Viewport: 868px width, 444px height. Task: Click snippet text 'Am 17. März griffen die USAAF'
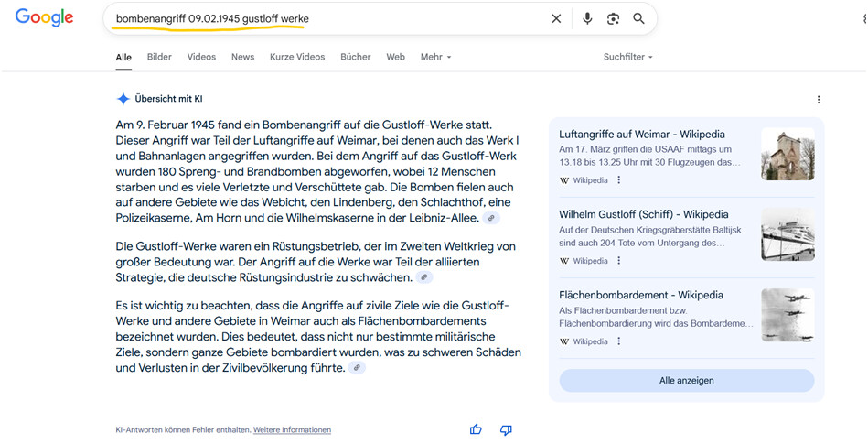pos(645,149)
